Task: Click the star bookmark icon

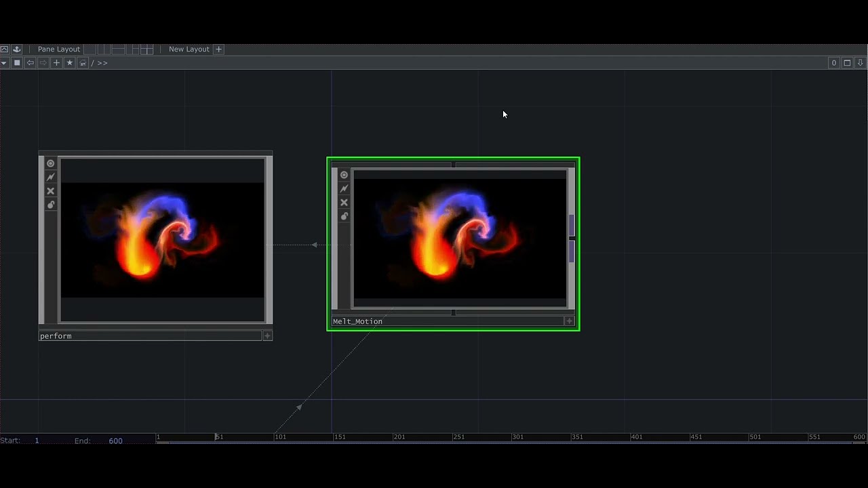Action: click(69, 63)
